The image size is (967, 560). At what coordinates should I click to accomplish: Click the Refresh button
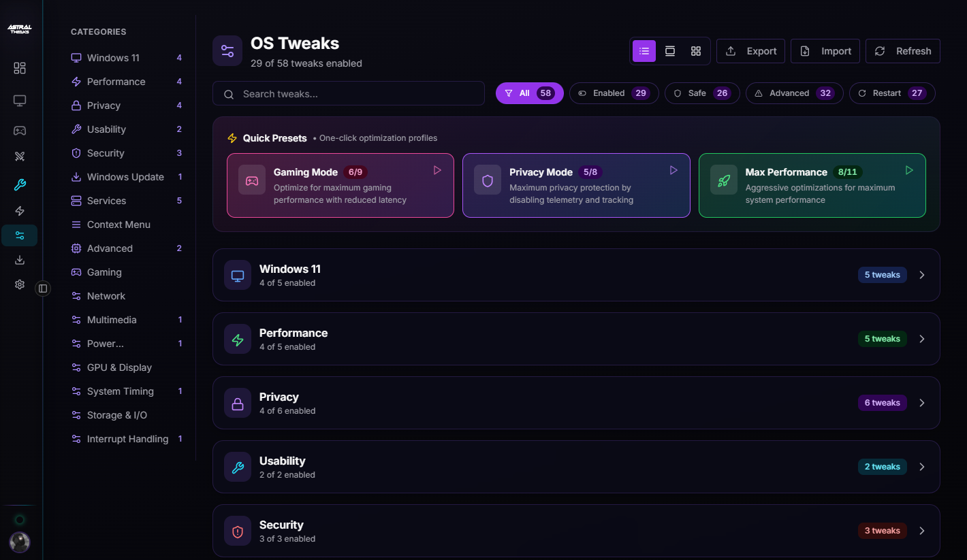click(x=902, y=51)
